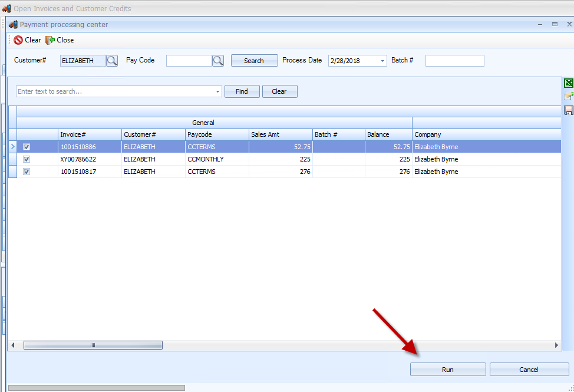Image resolution: width=574 pixels, height=392 pixels.
Task: Click the red Clear icon in the toolbar
Action: [x=18, y=40]
